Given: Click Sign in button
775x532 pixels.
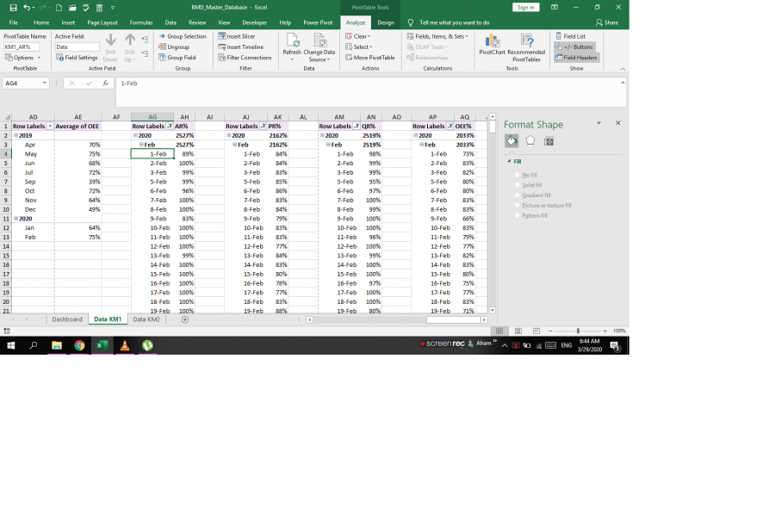Looking at the screenshot, I should pos(525,8).
